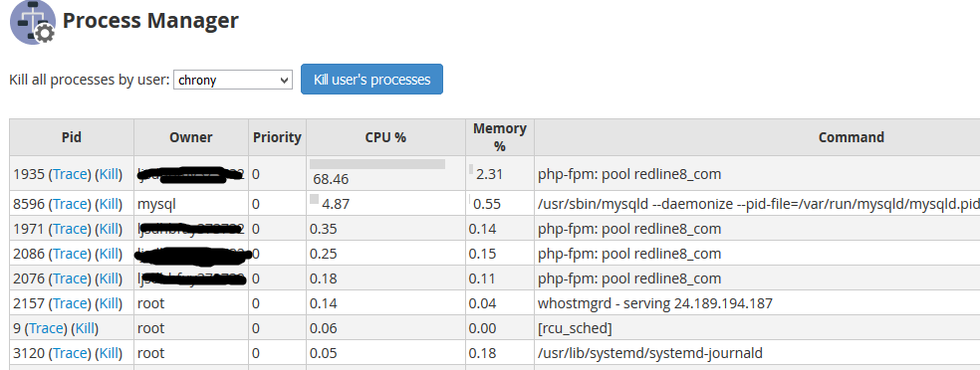This screenshot has height=370, width=980.
Task: Trace the mysql process 8596
Action: [72, 204]
